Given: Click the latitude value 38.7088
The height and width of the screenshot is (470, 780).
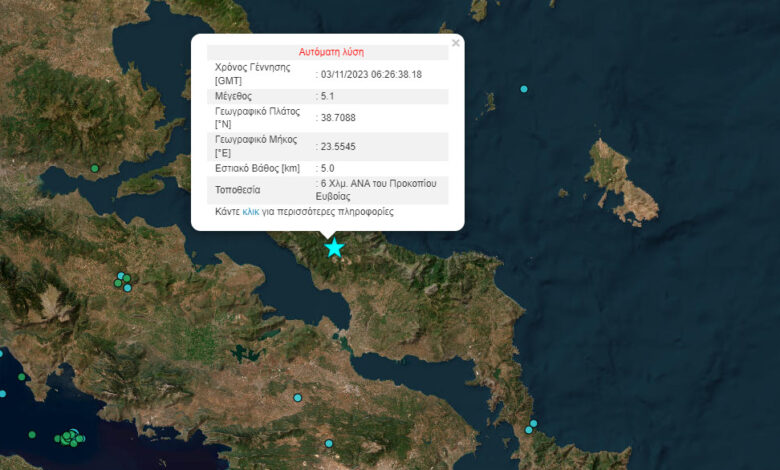Looking at the screenshot, I should coord(338,117).
